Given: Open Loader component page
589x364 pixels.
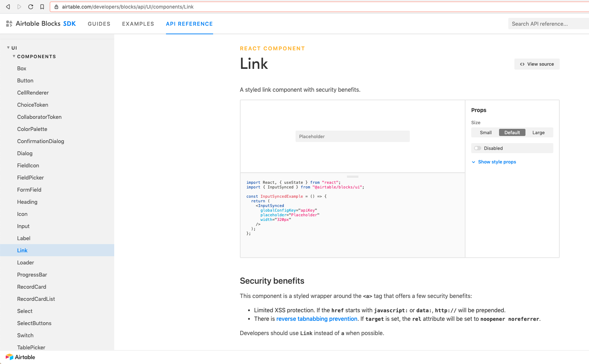Looking at the screenshot, I should pyautogui.click(x=25, y=263).
